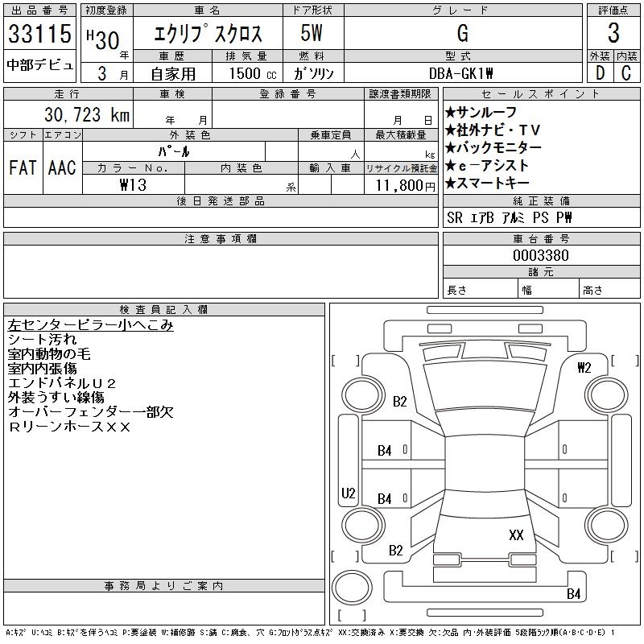644x644 pixels.
Task: Click the car name エクリプスクロス
Action: tap(208, 34)
